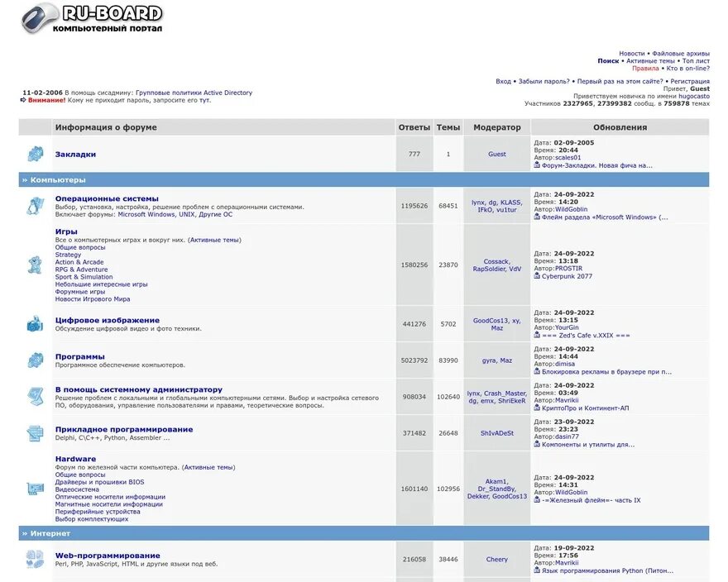Open the Видеосистема subforum
This screenshot has height=582, width=728.
point(77,489)
